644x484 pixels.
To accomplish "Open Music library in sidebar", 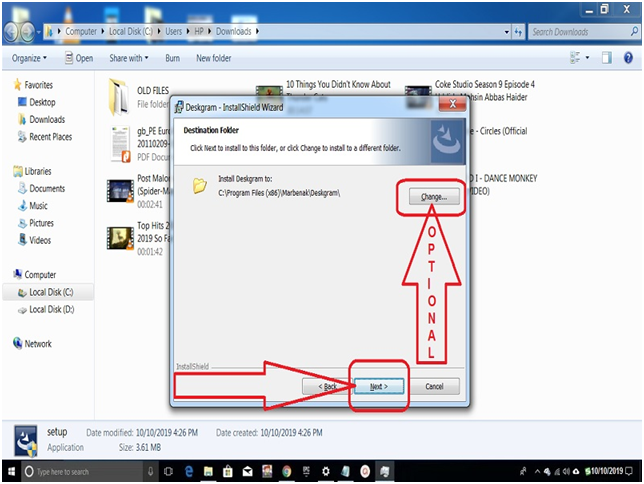I will tap(33, 206).
